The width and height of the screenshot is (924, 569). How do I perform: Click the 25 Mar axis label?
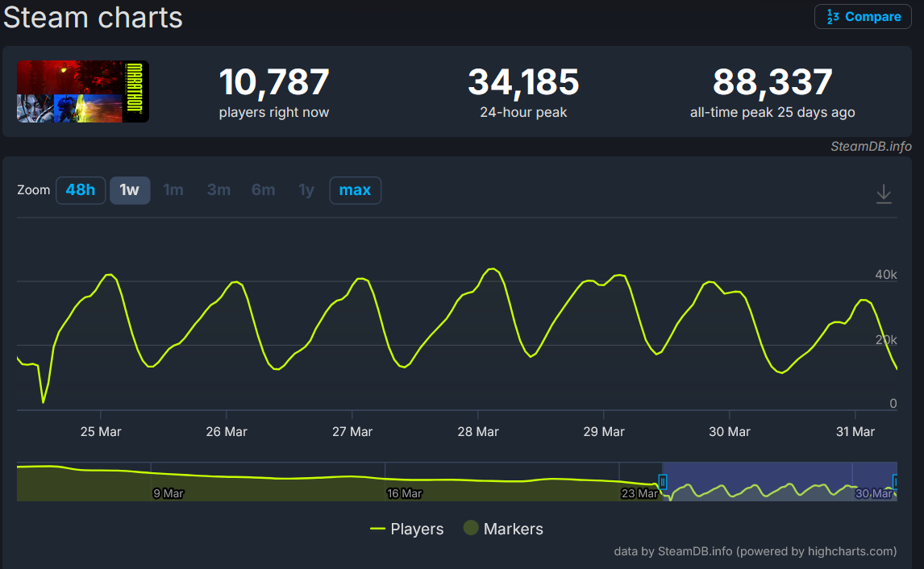pos(101,432)
